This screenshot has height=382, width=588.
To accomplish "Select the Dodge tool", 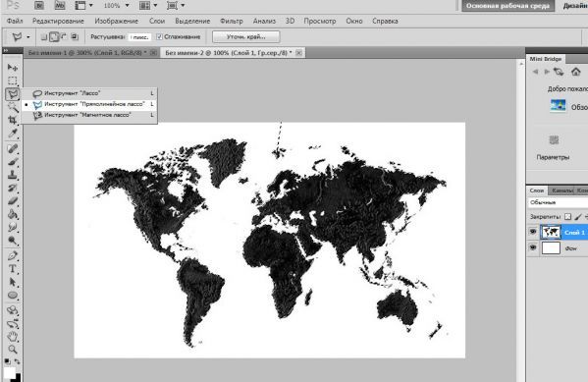I will pyautogui.click(x=13, y=241).
